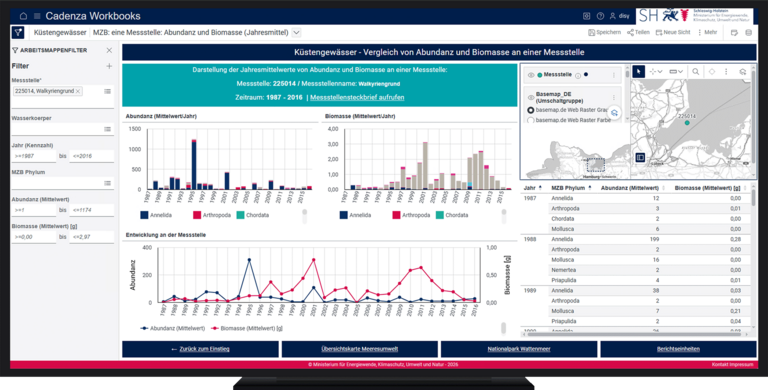
Task: Open the MZB Phylum filter value list
Action: 107,183
